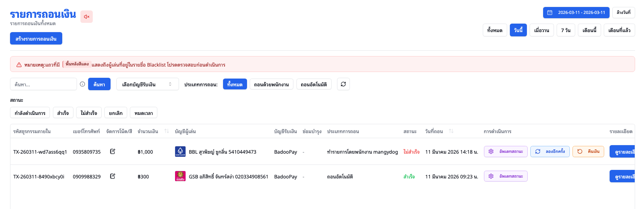Open note editor for 0909988329 row
Image resolution: width=644 pixels, height=209 pixels.
point(112,176)
